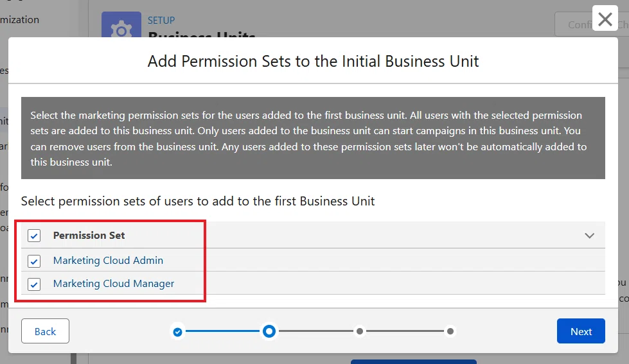Screen dimensions: 629x364
Task: Uncheck the Marketing Cloud Manager checkbox
Action: coord(34,284)
